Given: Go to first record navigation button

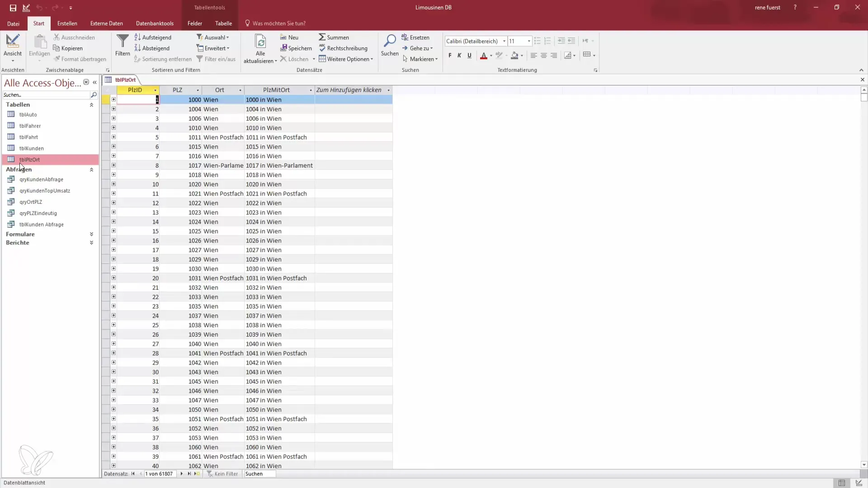Looking at the screenshot, I should point(133,474).
